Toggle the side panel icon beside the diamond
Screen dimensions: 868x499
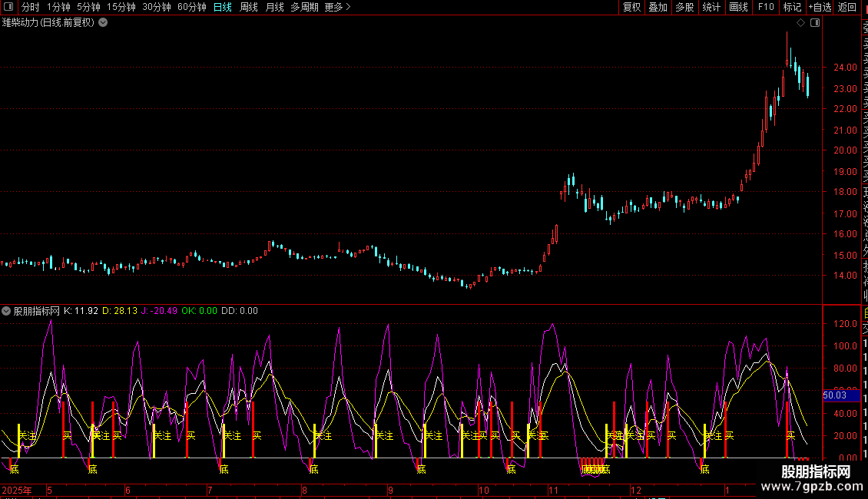(x=815, y=23)
